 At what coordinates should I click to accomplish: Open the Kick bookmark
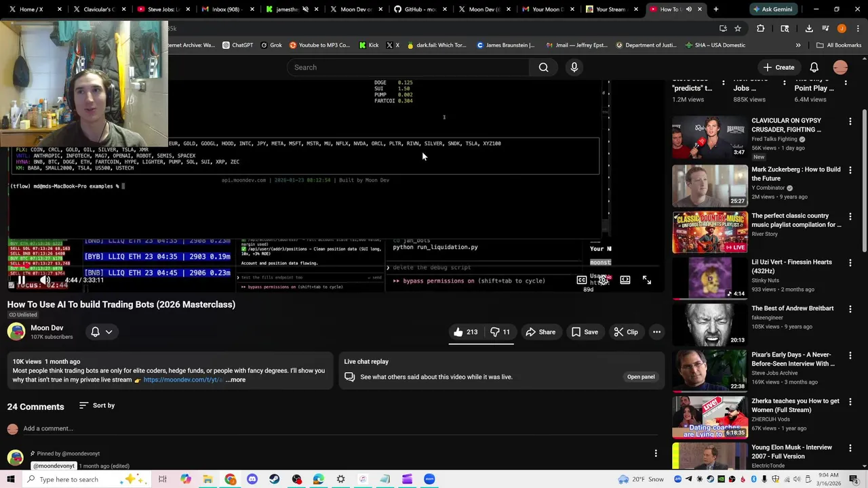tap(369, 45)
